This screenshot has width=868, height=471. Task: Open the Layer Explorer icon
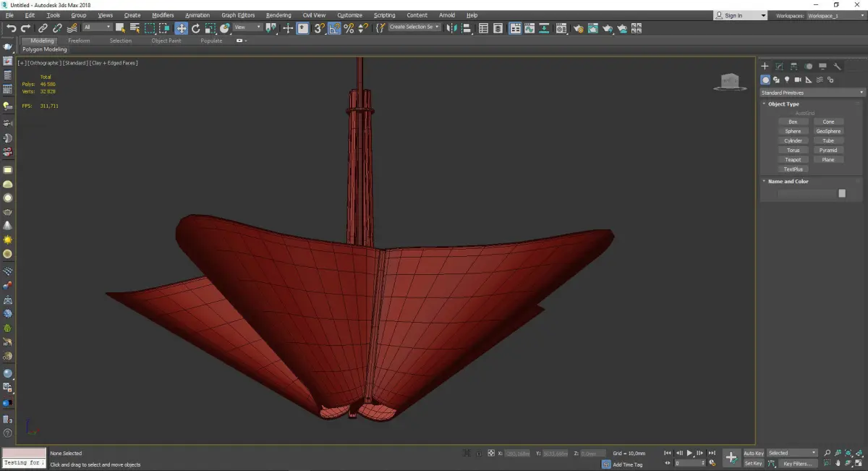click(x=498, y=28)
